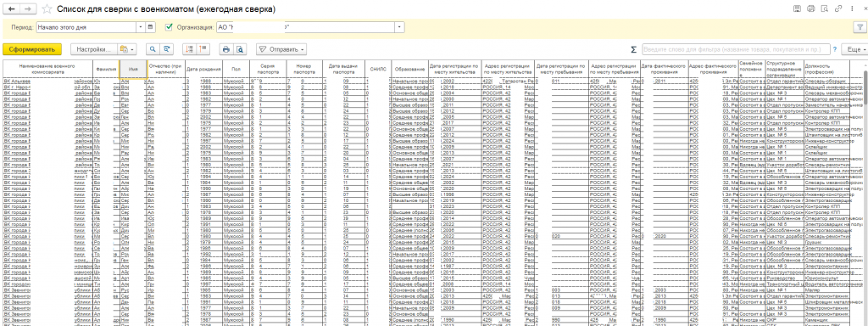Select the Фамилия column header

105,70
